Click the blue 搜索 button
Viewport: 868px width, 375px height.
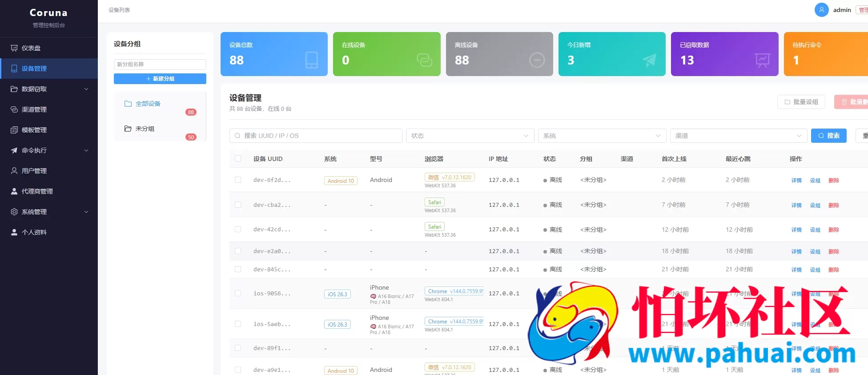pyautogui.click(x=829, y=136)
